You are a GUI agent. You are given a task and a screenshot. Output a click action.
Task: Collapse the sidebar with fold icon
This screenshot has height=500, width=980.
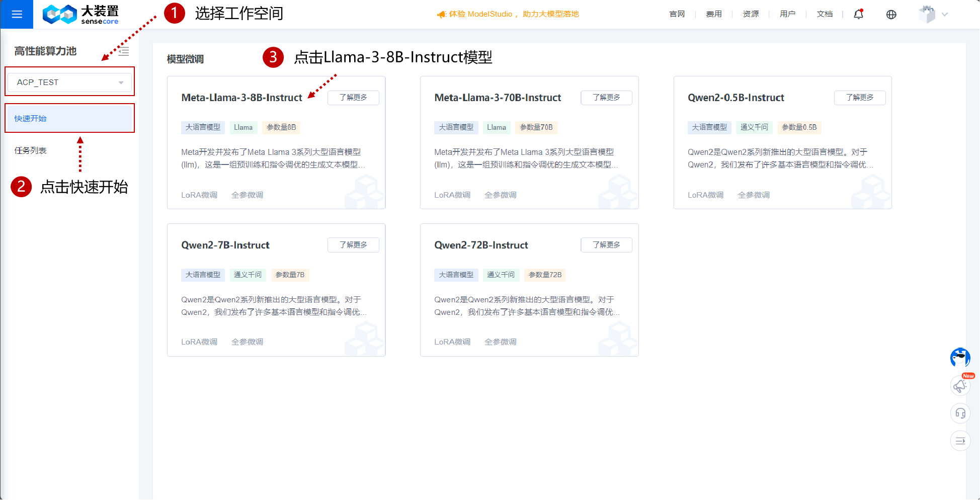(x=124, y=51)
